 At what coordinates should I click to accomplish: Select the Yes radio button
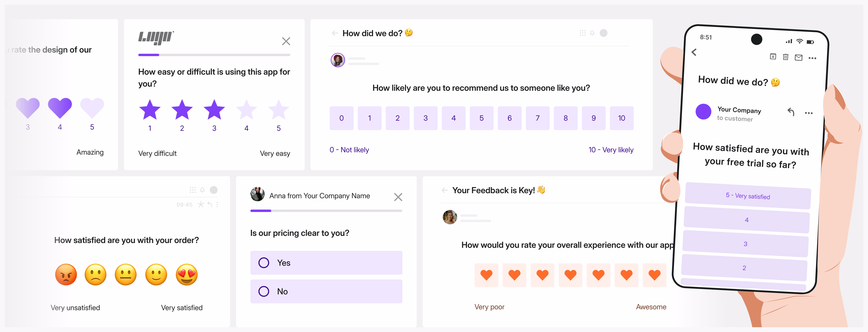coord(263,263)
